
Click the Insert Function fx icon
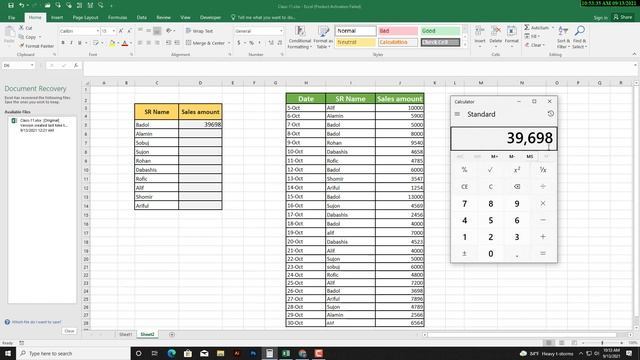coord(76,65)
